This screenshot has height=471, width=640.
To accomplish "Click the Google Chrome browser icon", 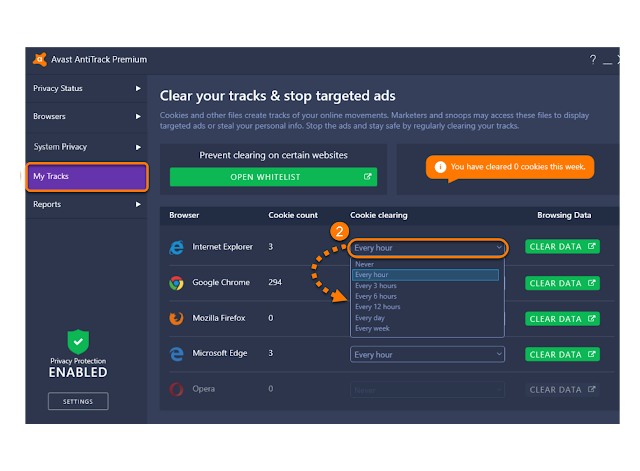I will 176,283.
